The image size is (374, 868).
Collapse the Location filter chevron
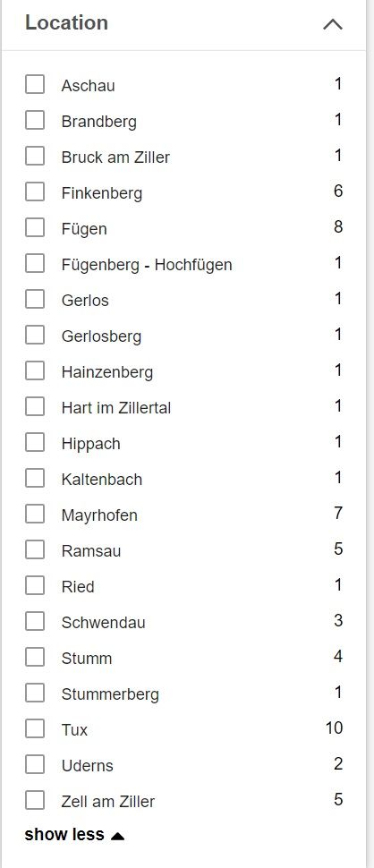[333, 24]
